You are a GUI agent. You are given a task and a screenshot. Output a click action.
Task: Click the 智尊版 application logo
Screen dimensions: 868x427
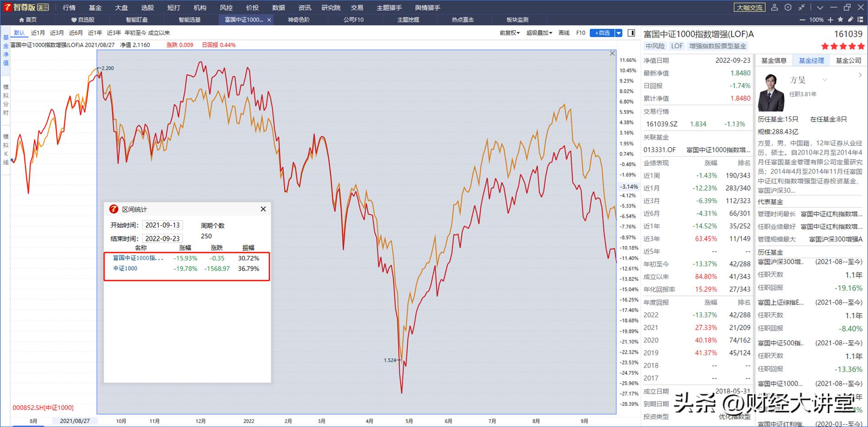point(26,7)
